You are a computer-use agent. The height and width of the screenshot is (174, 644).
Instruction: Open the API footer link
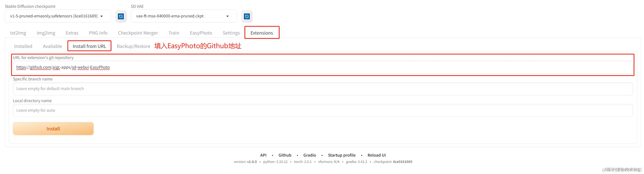[263, 155]
